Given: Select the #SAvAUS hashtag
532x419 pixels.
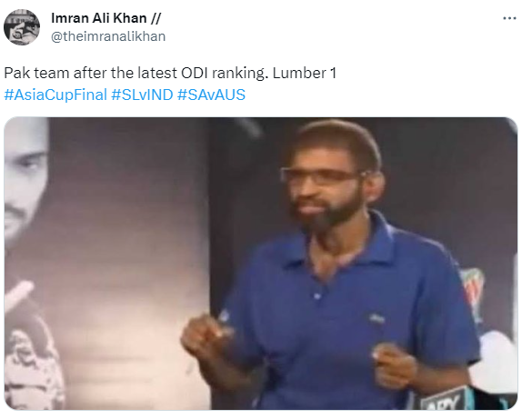Looking at the screenshot, I should pos(211,95).
